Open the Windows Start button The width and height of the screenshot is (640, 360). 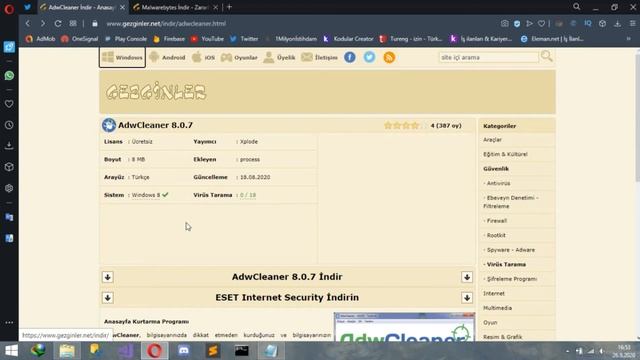tap(11, 351)
